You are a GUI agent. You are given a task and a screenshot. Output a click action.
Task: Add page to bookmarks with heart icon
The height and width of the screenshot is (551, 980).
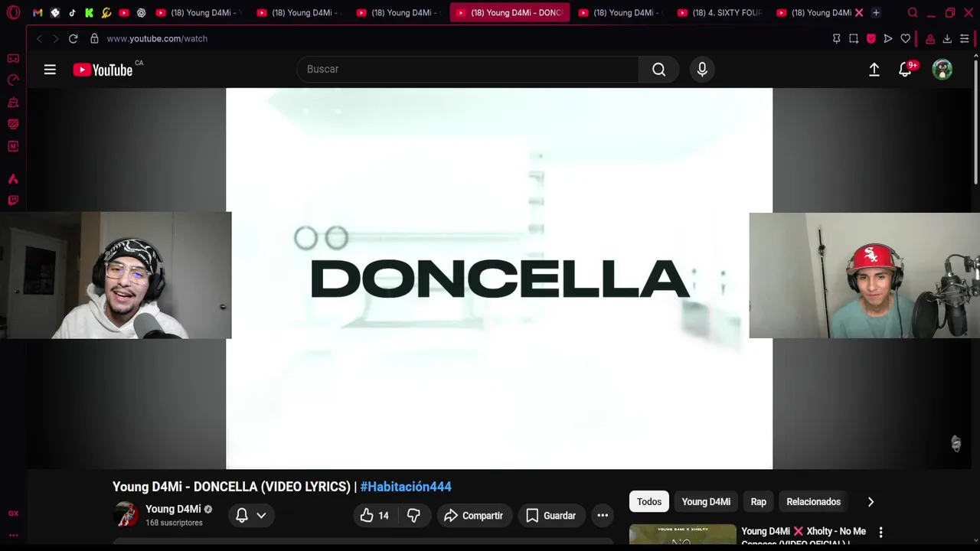tap(906, 39)
